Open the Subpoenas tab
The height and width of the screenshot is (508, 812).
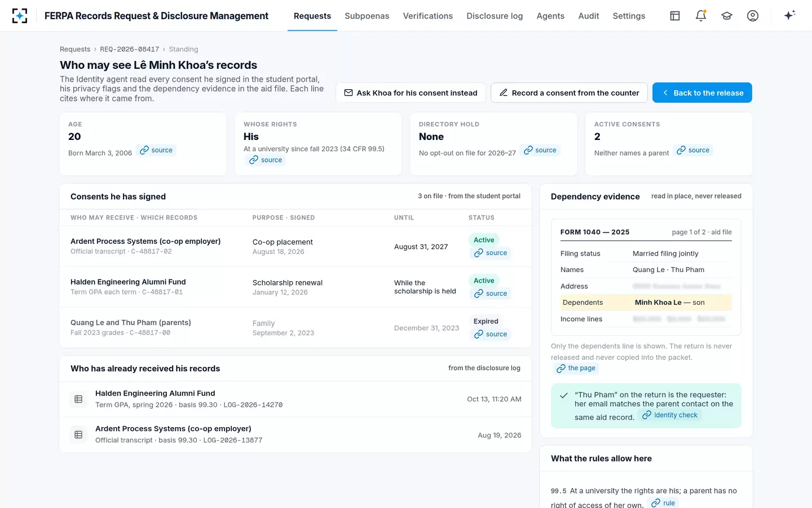tap(367, 16)
